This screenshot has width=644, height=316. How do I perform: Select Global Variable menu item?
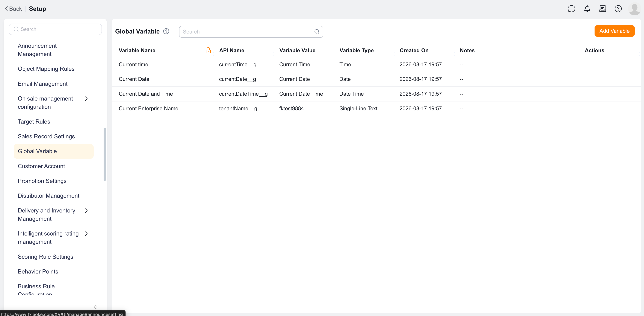click(54, 151)
